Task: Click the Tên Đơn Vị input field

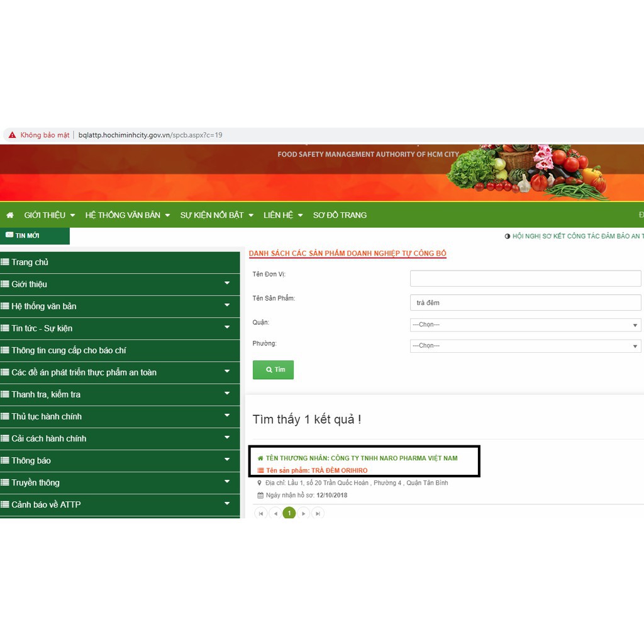Action: [525, 279]
